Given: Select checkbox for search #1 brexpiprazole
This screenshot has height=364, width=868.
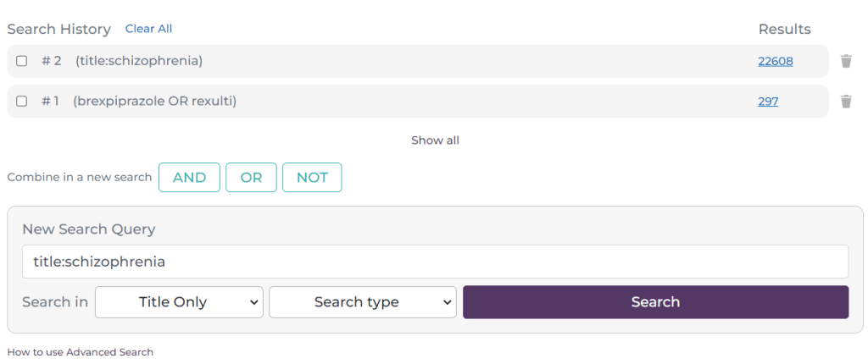Looking at the screenshot, I should pos(22,102).
